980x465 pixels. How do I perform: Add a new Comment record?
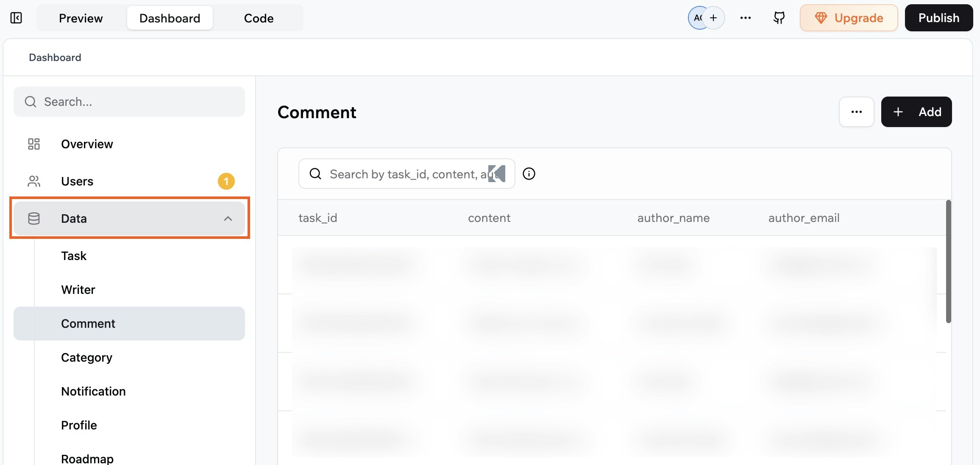coord(916,112)
